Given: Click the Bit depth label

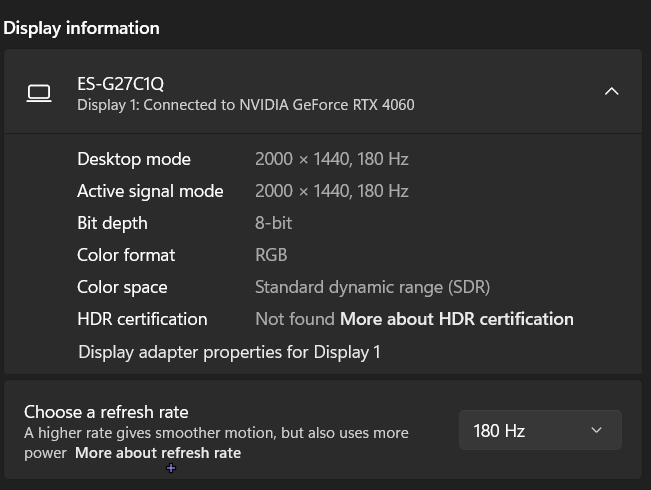Looking at the screenshot, I should [x=112, y=223].
